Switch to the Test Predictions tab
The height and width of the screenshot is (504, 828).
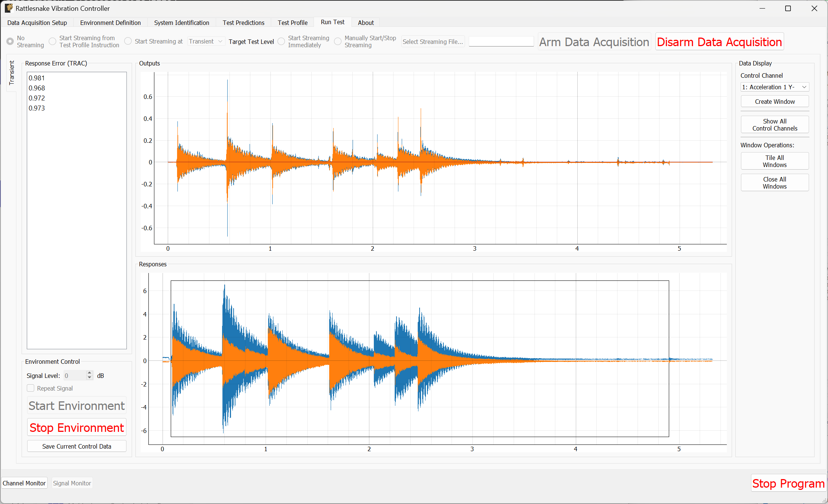pos(243,22)
